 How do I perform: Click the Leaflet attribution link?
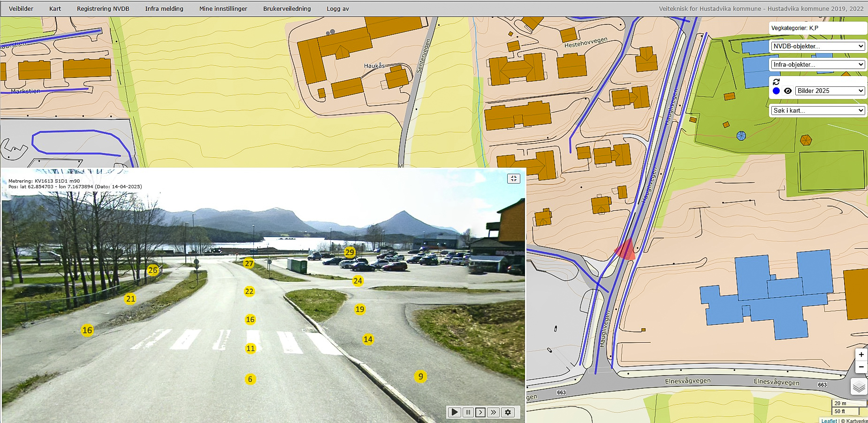click(x=829, y=421)
